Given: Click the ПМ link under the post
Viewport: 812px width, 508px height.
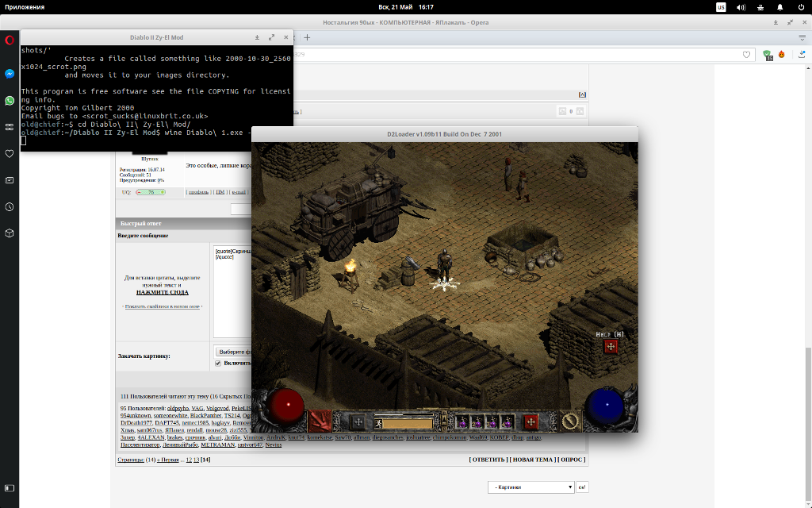Looking at the screenshot, I should [x=220, y=192].
